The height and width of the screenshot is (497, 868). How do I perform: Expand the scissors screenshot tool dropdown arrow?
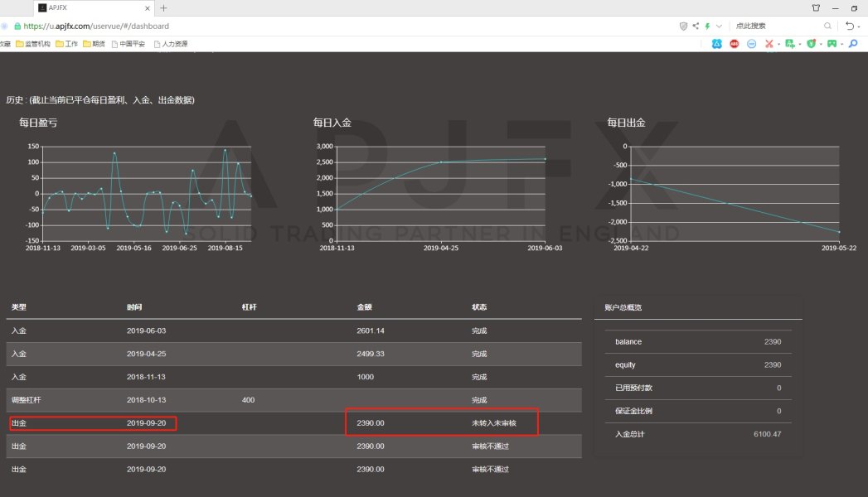click(778, 44)
